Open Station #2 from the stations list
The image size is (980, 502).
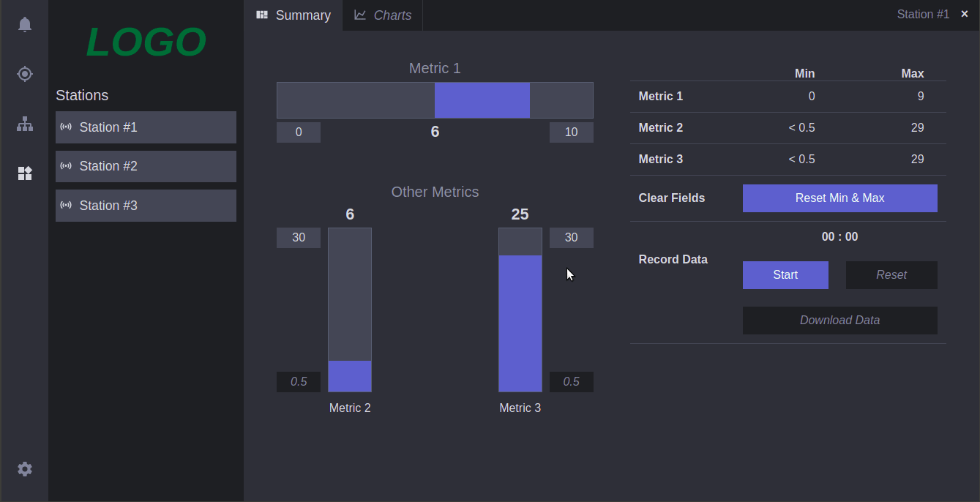tap(146, 166)
